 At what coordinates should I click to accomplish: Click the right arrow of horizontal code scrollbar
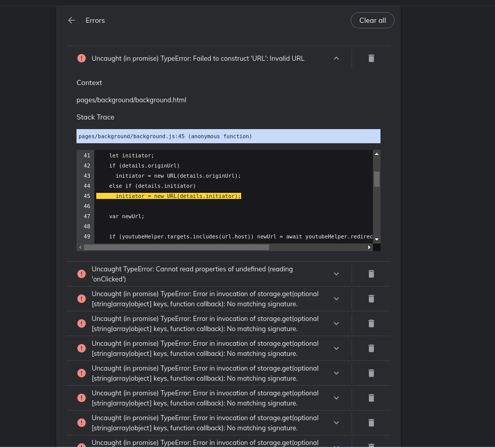point(369,247)
